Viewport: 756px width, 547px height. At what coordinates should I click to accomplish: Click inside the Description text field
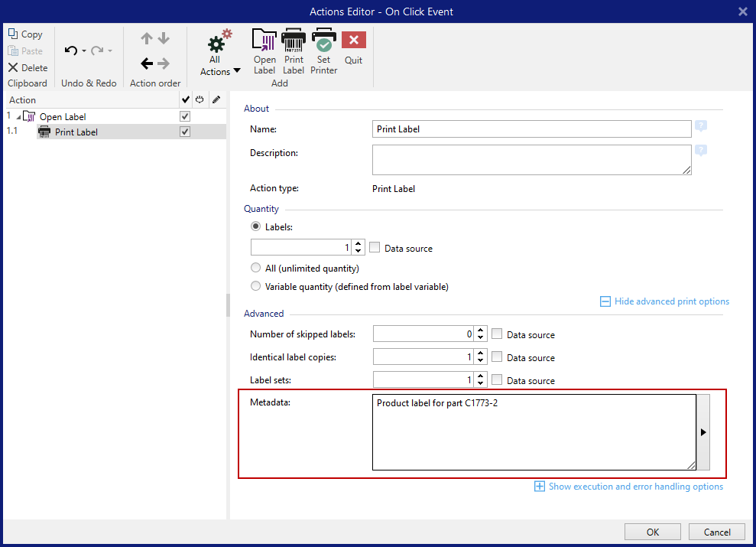coord(531,160)
